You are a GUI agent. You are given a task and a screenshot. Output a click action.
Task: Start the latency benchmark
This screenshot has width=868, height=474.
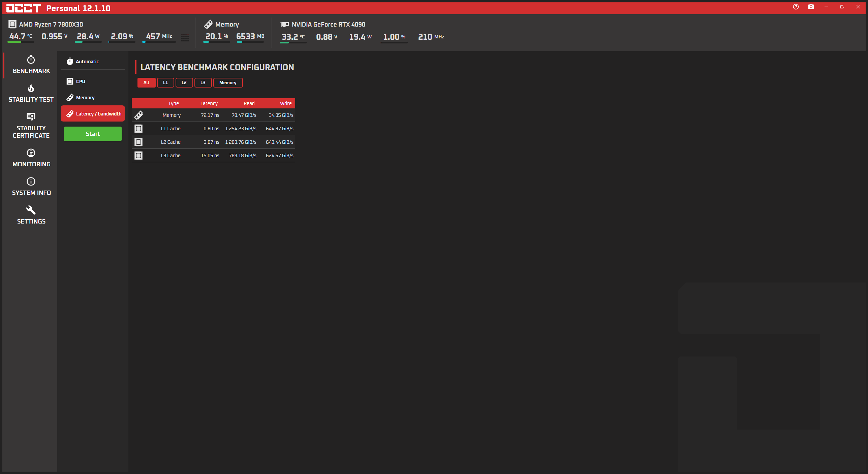(93, 134)
